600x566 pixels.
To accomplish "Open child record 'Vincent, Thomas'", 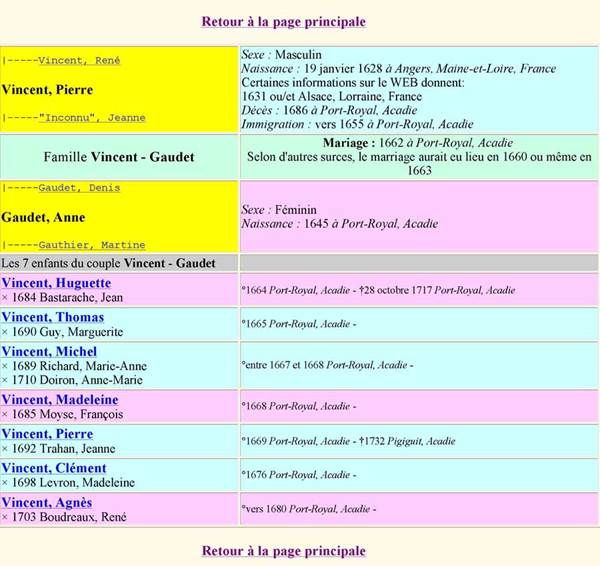I will tap(52, 317).
